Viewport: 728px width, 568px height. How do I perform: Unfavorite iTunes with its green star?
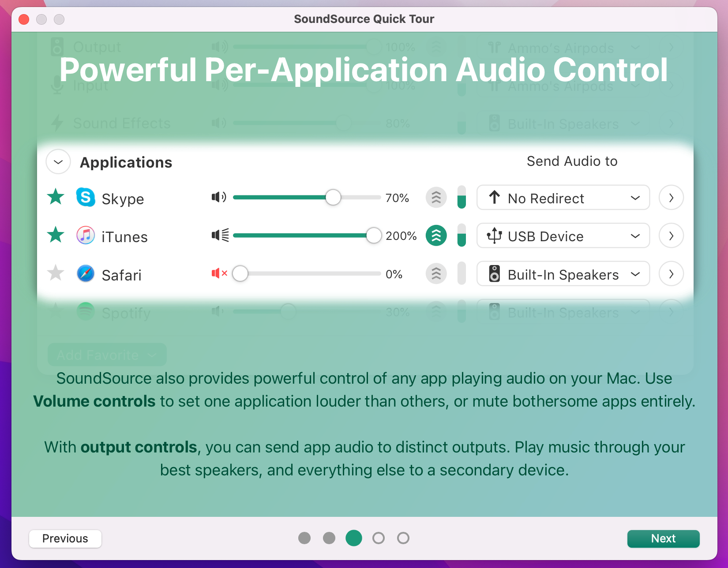tap(56, 235)
